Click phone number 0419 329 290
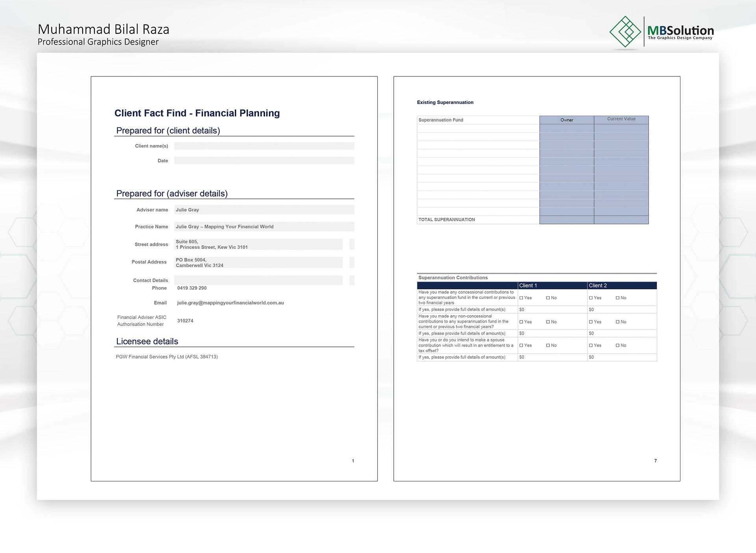The width and height of the screenshot is (756, 553). pos(192,288)
